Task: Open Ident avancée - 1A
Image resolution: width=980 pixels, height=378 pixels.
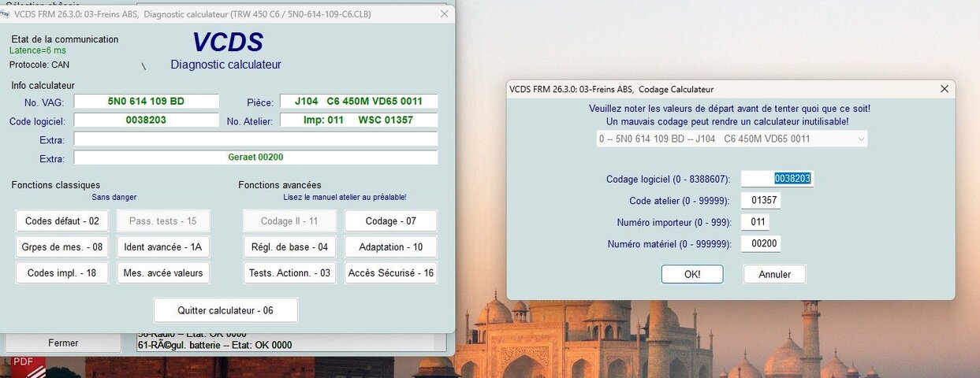Action: click(163, 246)
